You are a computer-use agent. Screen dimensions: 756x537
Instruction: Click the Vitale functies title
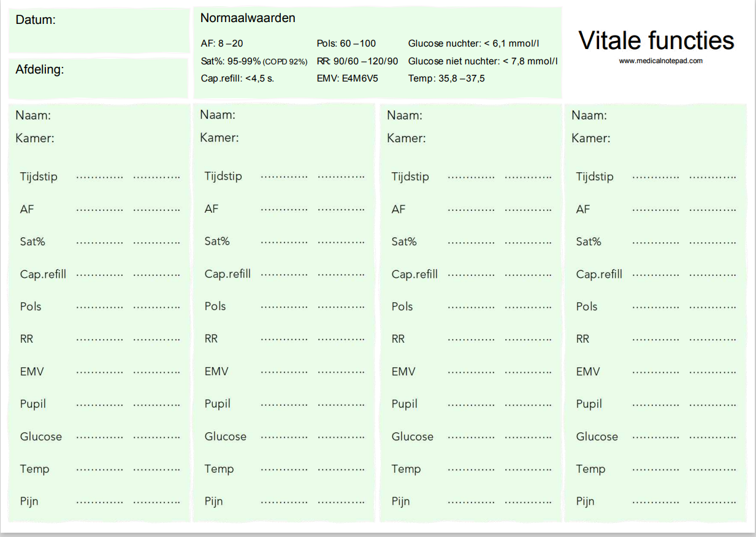point(656,40)
